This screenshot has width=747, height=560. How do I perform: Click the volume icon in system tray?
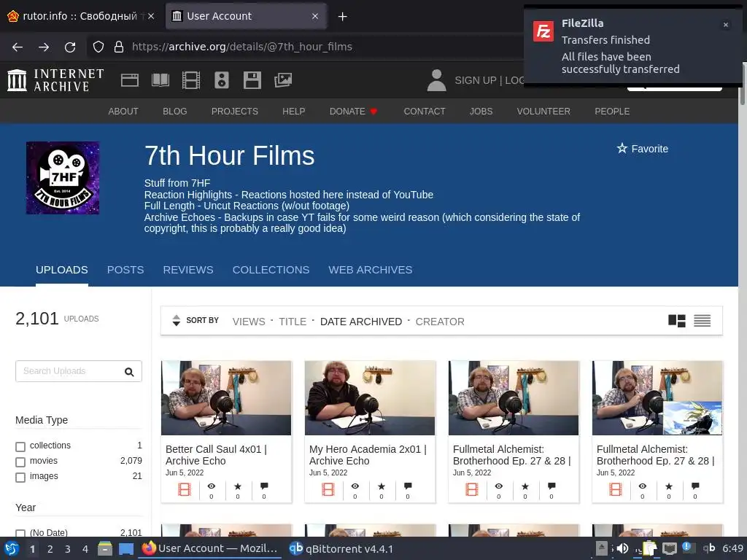pos(623,548)
